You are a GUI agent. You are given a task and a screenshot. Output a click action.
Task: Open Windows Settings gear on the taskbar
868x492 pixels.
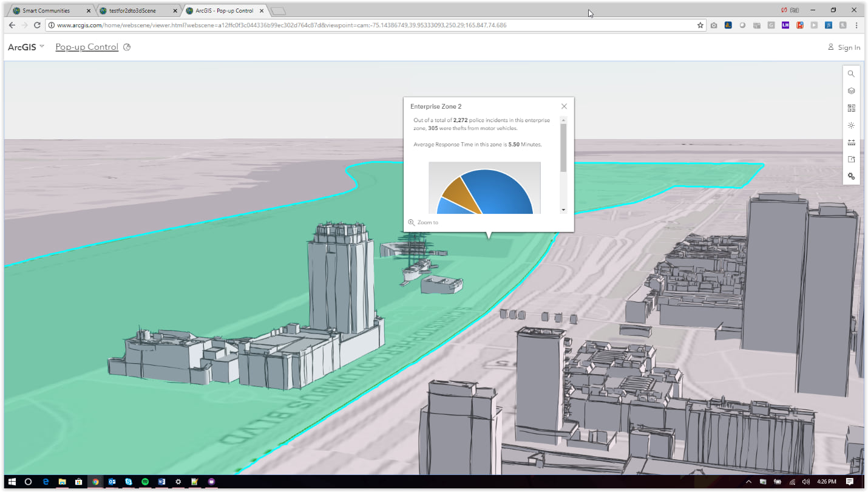178,482
